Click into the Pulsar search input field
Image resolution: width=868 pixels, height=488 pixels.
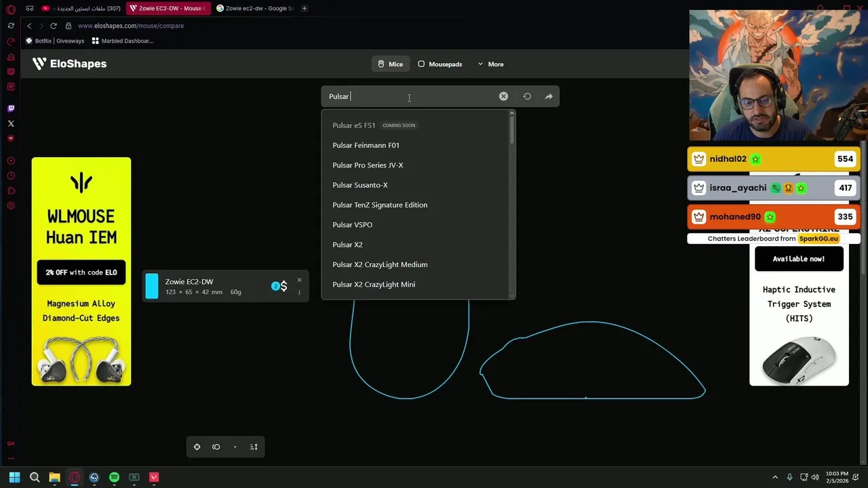click(x=410, y=96)
